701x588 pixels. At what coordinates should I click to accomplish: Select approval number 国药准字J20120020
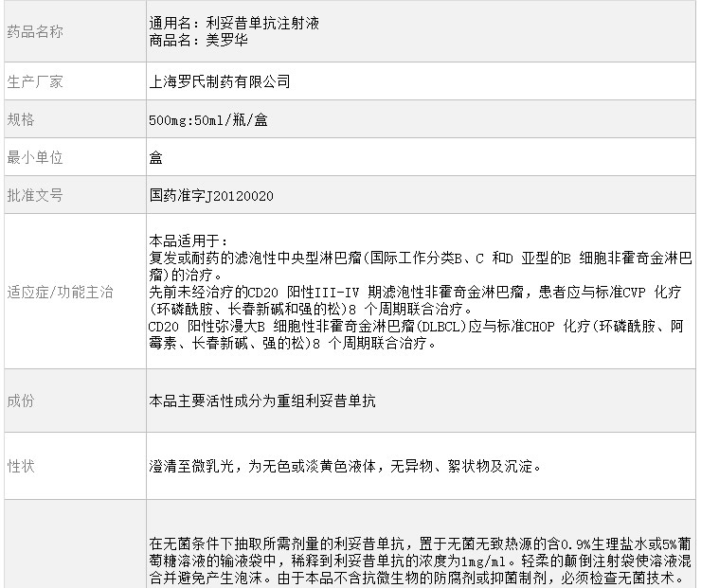point(211,196)
